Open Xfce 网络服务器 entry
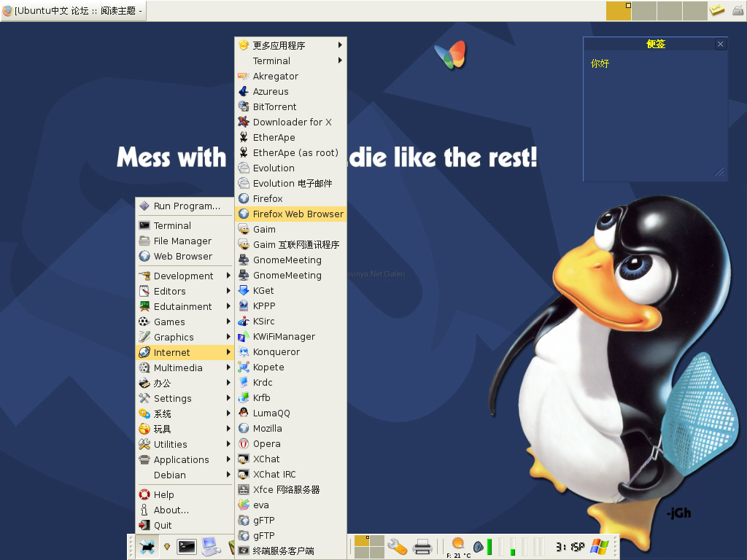 tap(290, 489)
